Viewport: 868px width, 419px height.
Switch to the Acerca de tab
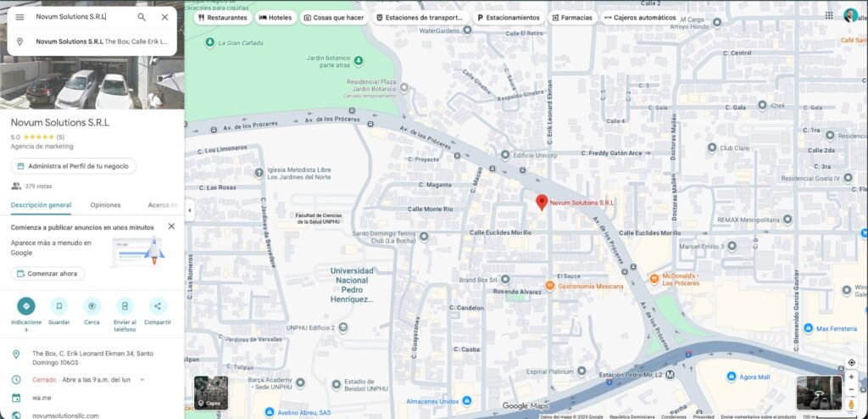[162, 205]
